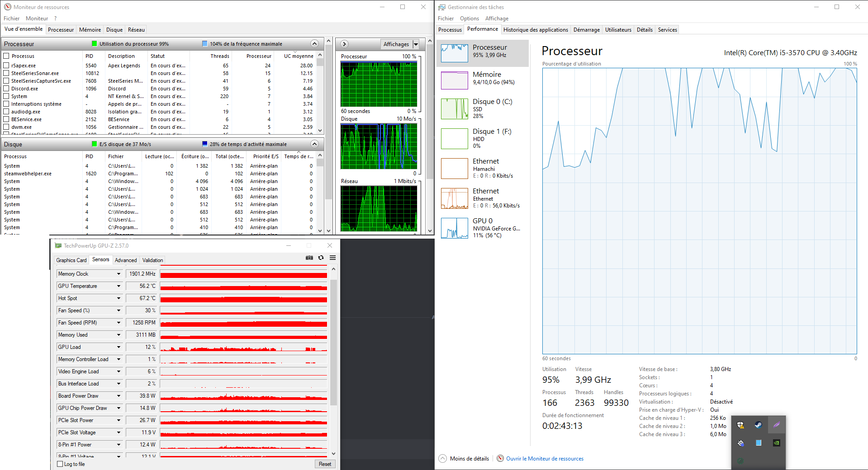Open the GPU-Z hamburger menu

[333, 258]
